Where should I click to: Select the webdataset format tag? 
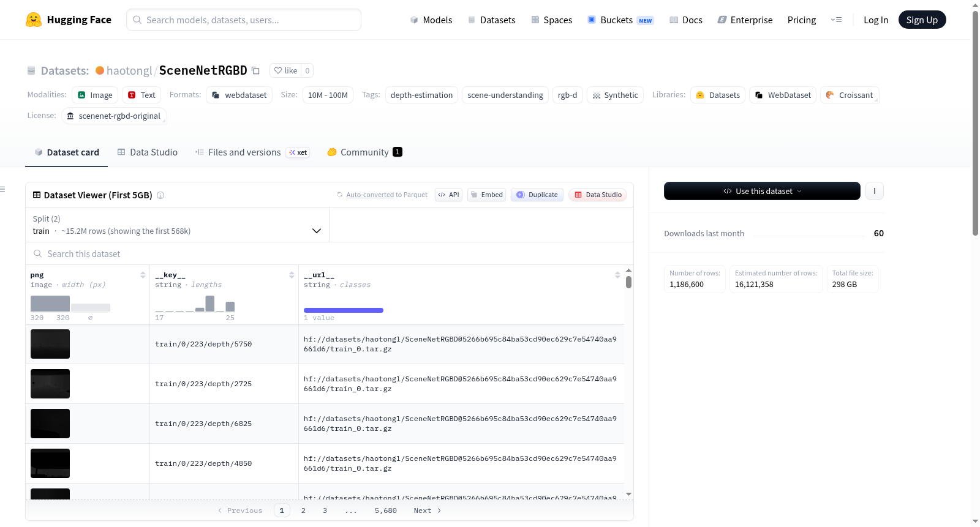(239, 95)
